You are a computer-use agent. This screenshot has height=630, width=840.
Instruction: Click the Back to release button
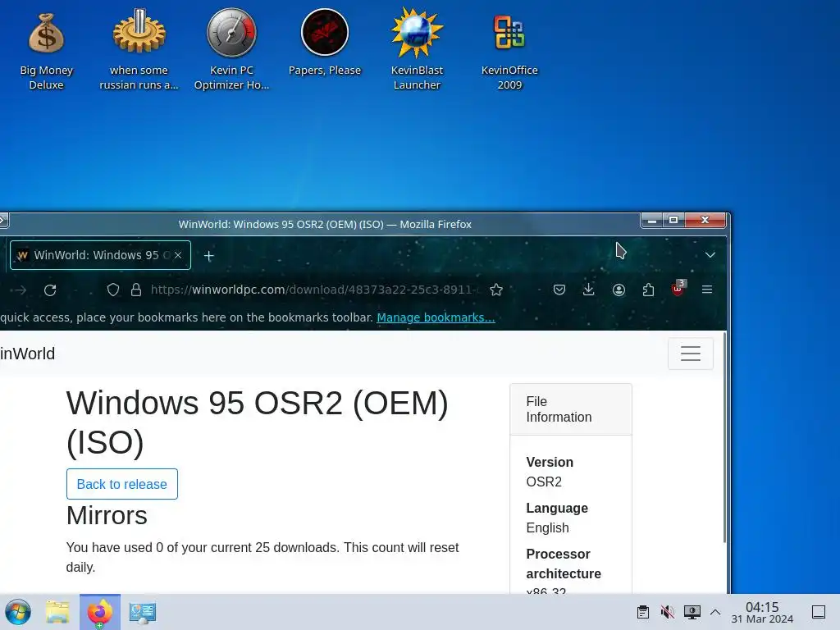coord(122,484)
